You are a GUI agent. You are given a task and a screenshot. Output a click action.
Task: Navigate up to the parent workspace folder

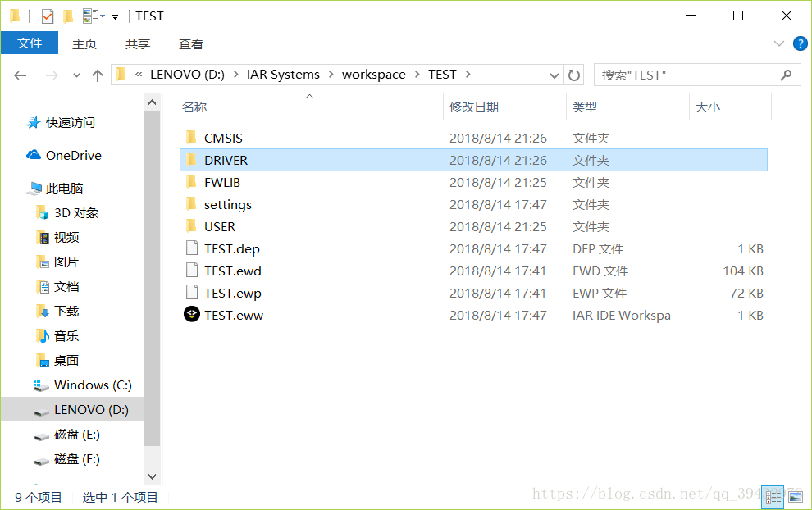[98, 74]
